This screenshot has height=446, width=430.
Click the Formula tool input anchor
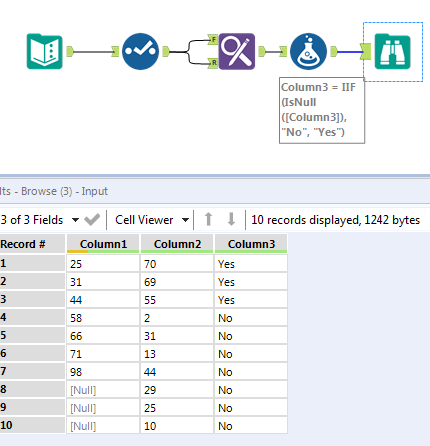[283, 52]
